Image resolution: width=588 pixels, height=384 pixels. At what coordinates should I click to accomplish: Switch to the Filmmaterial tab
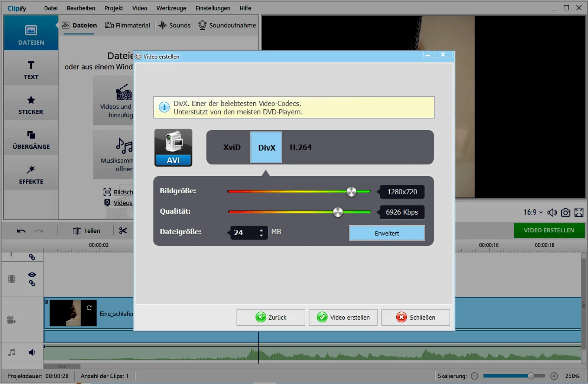tap(127, 25)
